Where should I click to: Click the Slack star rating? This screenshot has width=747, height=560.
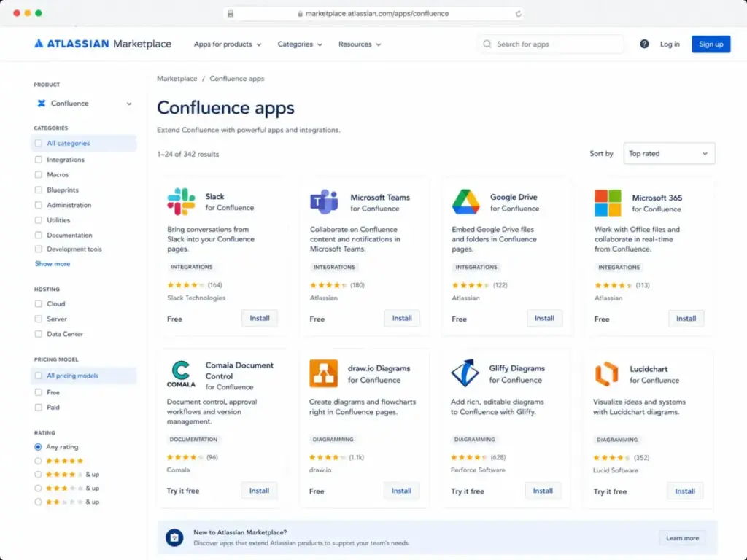point(186,285)
